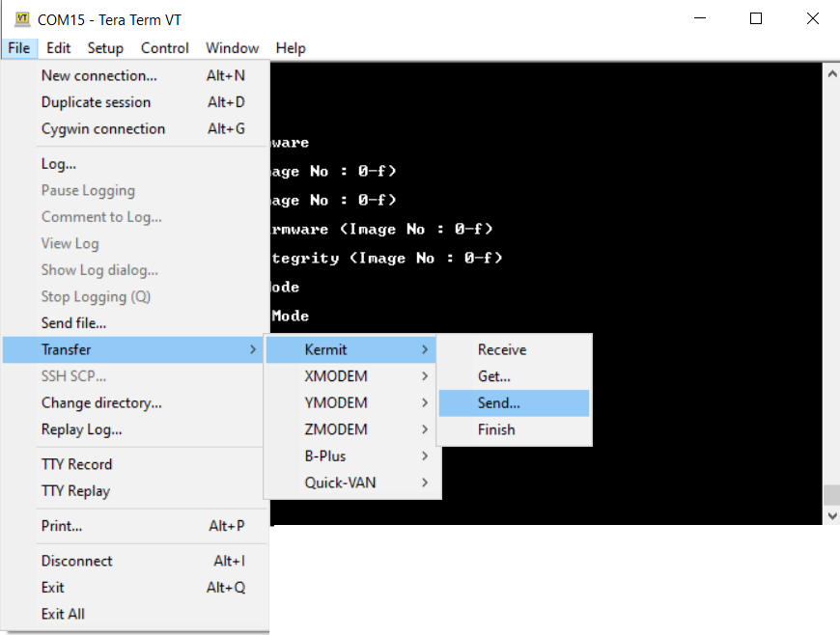Open the Setup menu
840x635 pixels.
[105, 47]
